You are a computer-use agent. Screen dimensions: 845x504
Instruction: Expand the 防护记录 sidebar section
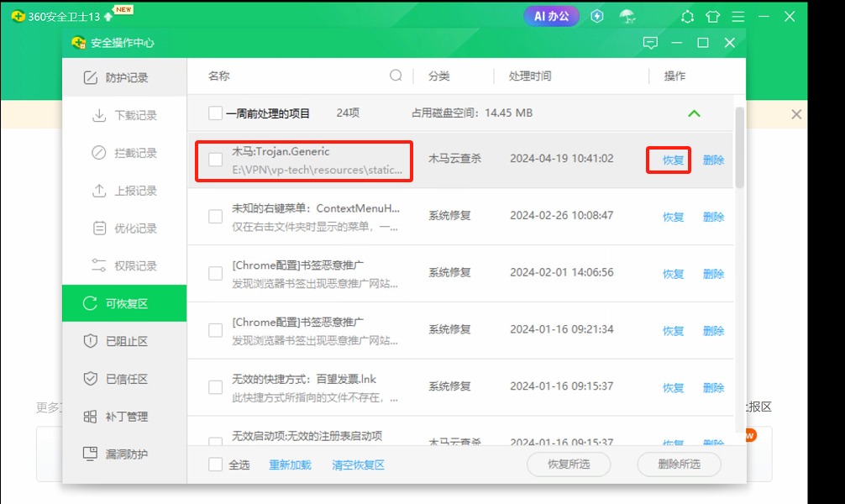[x=124, y=78]
